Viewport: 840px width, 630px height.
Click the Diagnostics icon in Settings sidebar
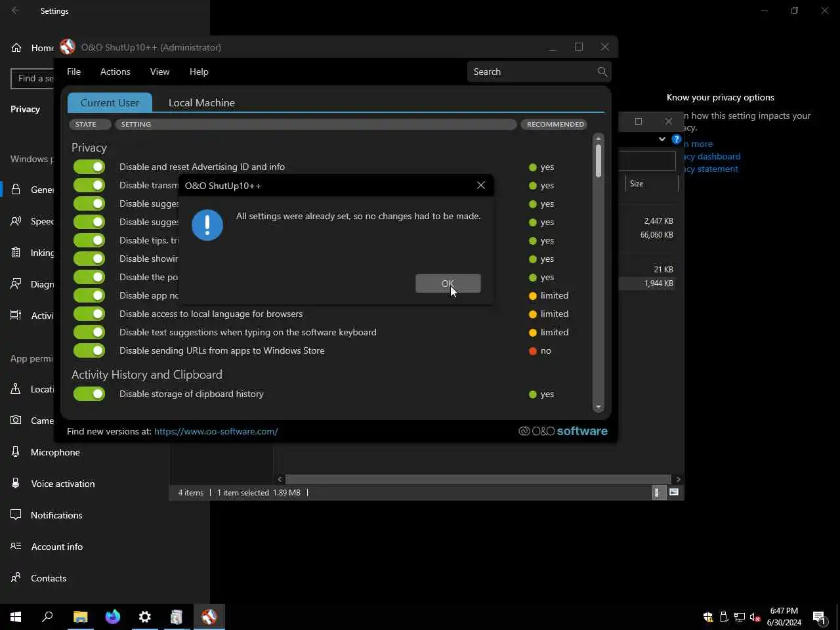(16, 283)
